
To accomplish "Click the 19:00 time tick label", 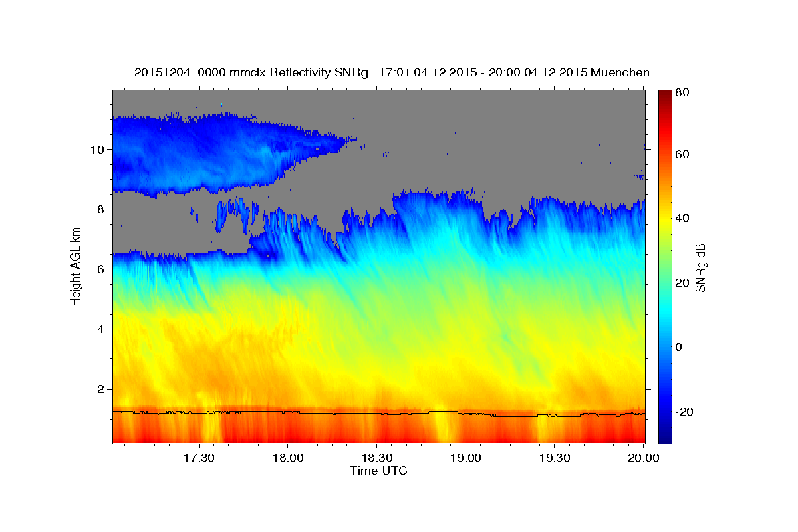I will [465, 458].
